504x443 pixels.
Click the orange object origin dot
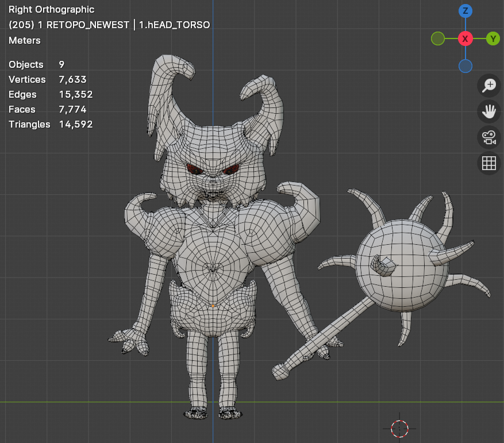click(x=213, y=306)
